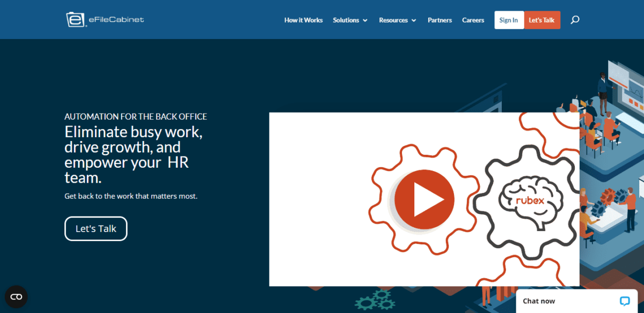The width and height of the screenshot is (644, 313).
Task: Open the search magnifier icon
Action: [575, 20]
